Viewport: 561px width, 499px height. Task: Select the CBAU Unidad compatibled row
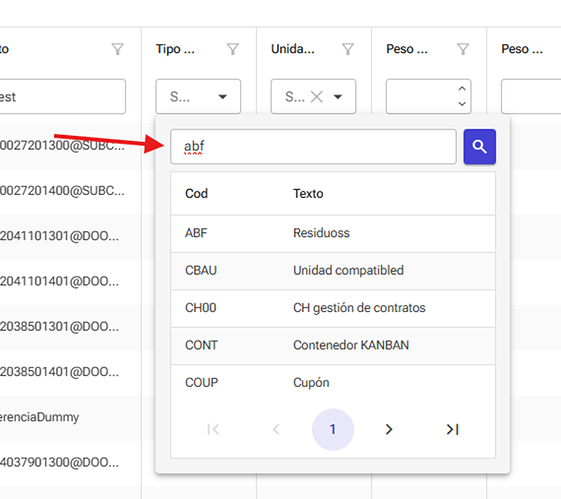coord(333,271)
